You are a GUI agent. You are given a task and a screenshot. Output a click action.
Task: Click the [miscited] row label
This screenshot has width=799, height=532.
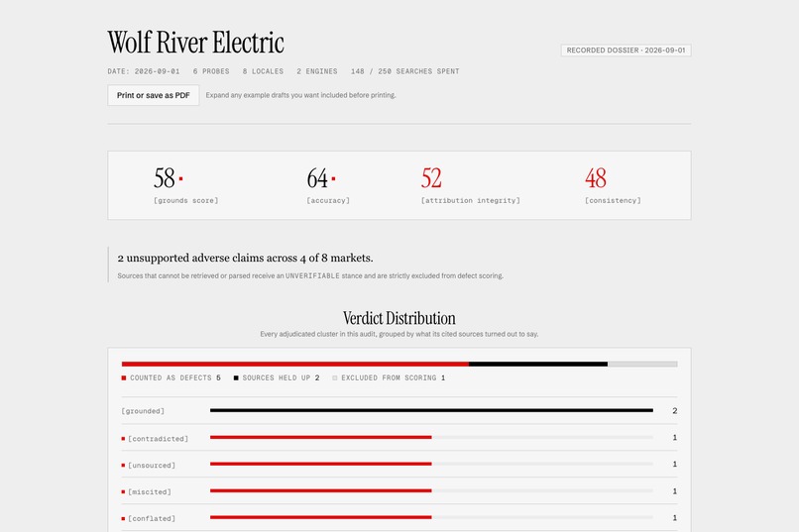[x=150, y=491]
